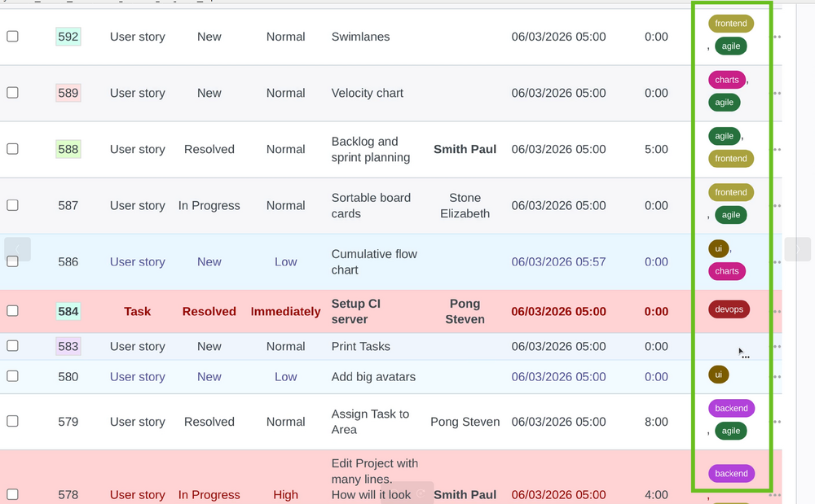Open issue number 586
815x504 pixels.
[68, 262]
